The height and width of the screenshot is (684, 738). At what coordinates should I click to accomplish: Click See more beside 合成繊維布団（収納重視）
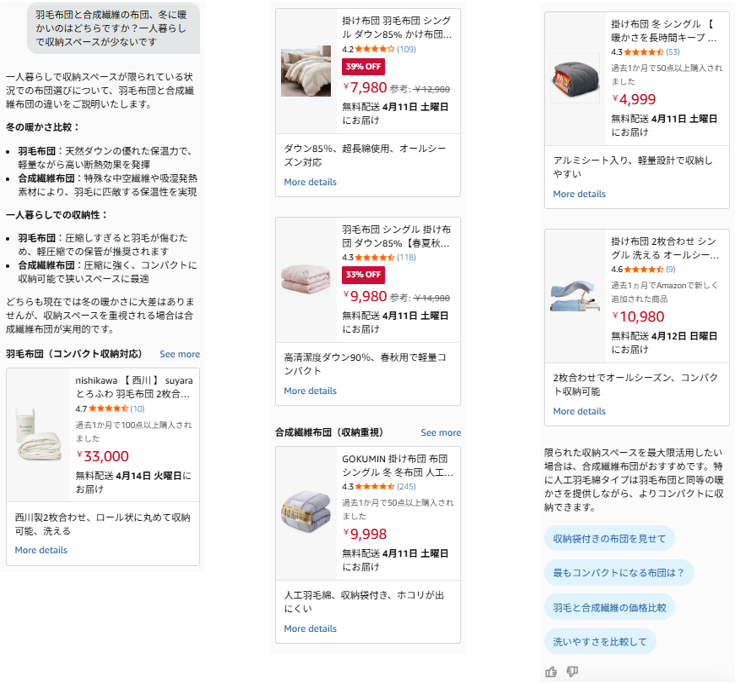pos(441,433)
